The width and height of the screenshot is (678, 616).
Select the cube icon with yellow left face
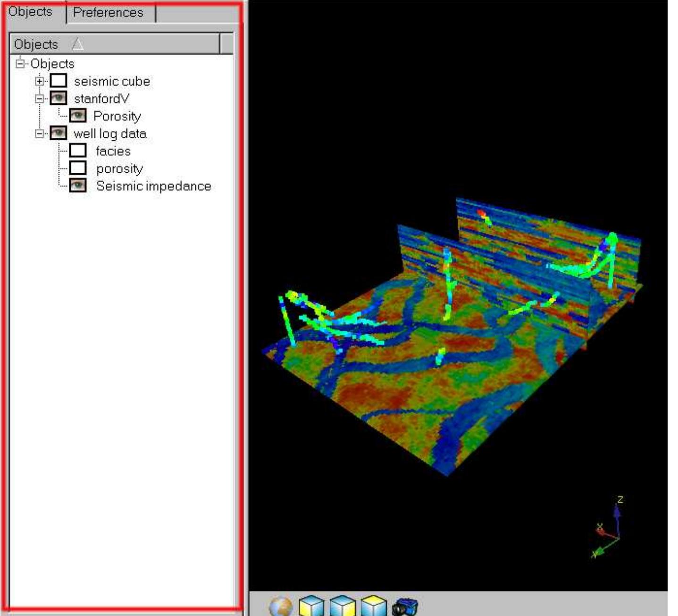[311, 606]
